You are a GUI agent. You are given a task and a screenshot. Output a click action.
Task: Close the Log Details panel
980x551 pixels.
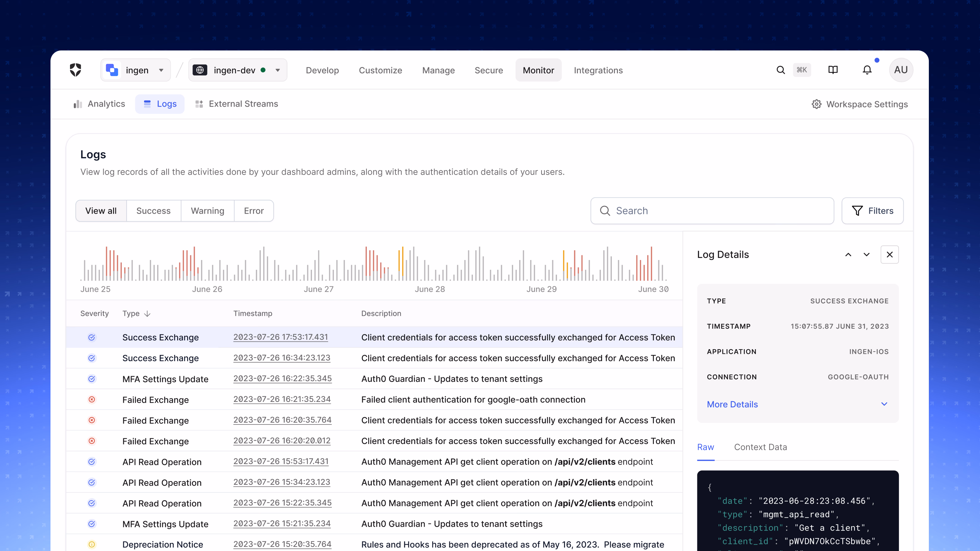click(x=889, y=255)
